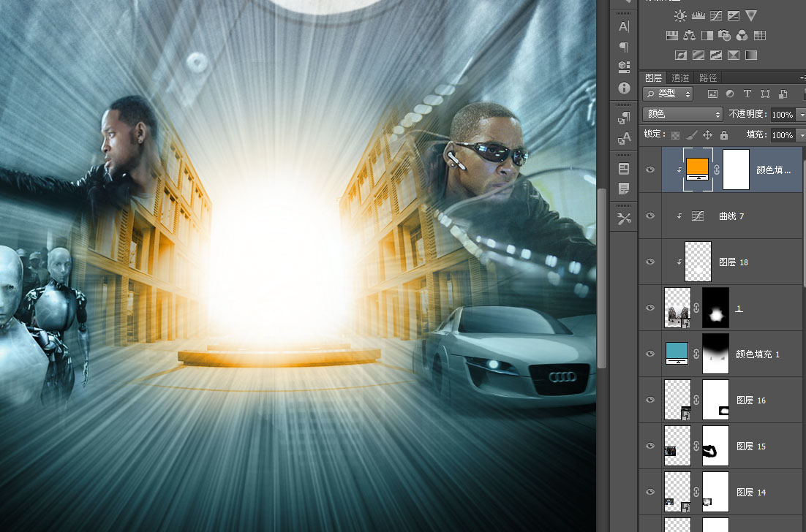The width and height of the screenshot is (806, 532).
Task: Open the Notes panel icon
Action: 624,189
